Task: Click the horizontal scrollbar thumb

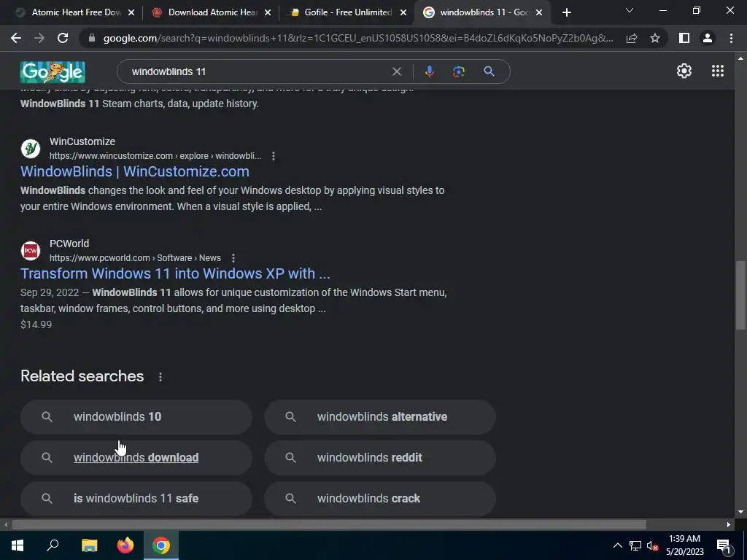Action: pos(329,525)
